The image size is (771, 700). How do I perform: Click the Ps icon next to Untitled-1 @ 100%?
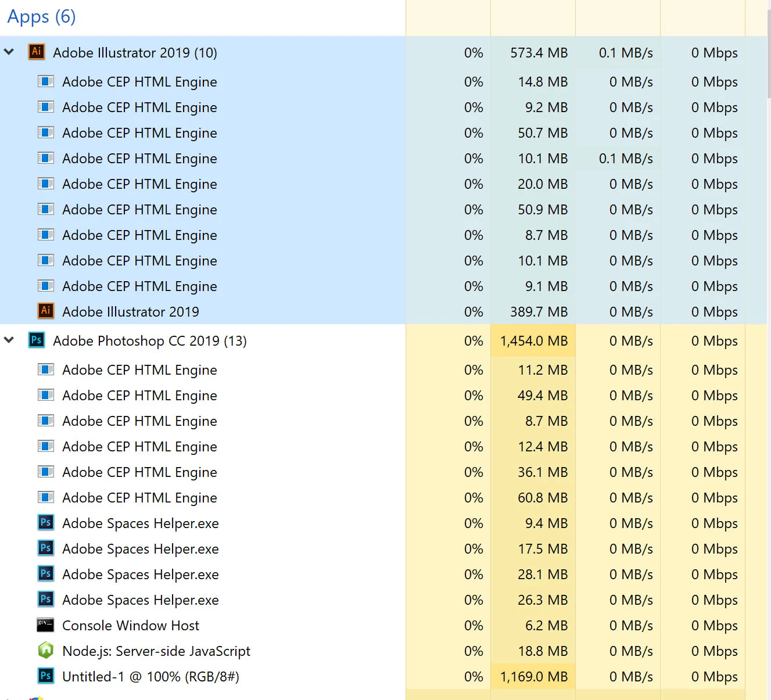coord(46,676)
